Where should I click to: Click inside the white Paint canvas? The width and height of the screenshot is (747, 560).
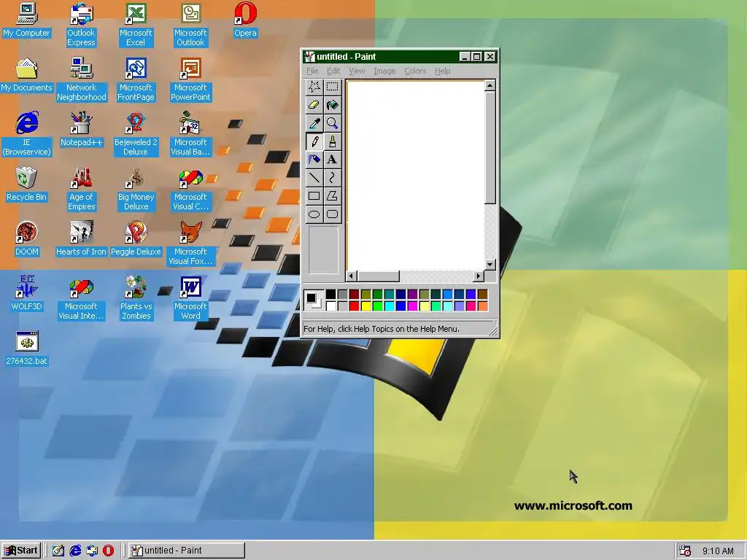point(415,175)
